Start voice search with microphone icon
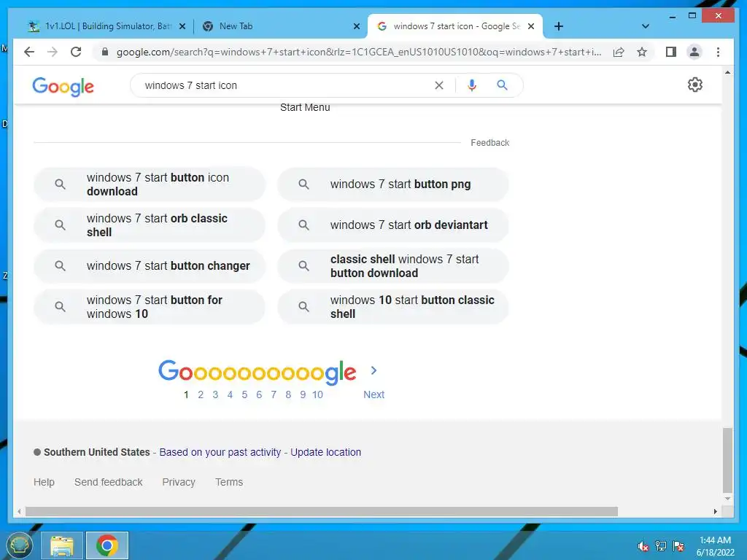Image resolution: width=747 pixels, height=560 pixels. [x=472, y=85]
